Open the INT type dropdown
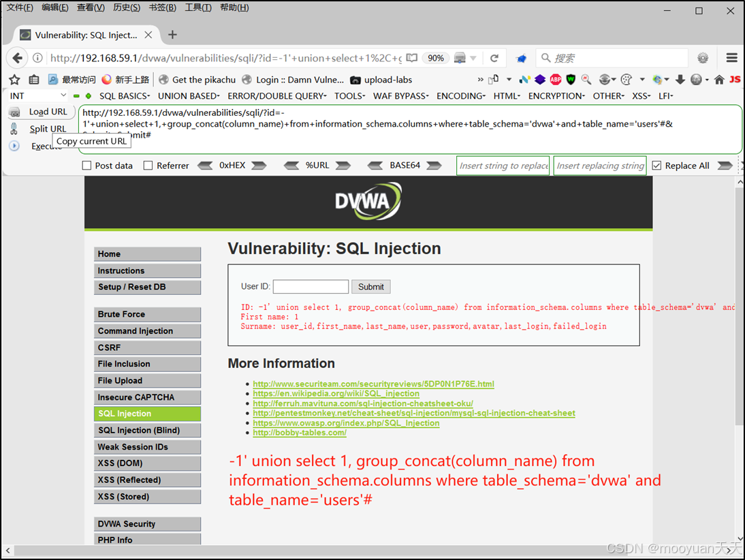This screenshot has width=745, height=560. (37, 96)
